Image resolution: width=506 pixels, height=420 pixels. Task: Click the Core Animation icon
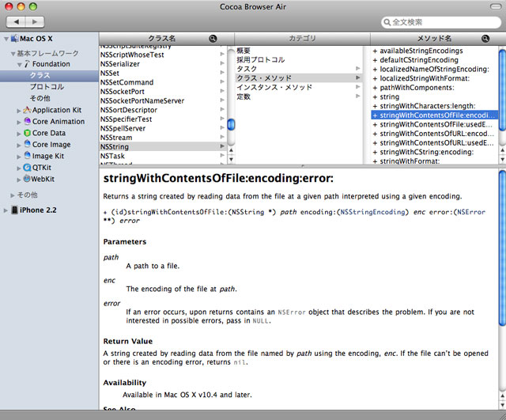28,121
